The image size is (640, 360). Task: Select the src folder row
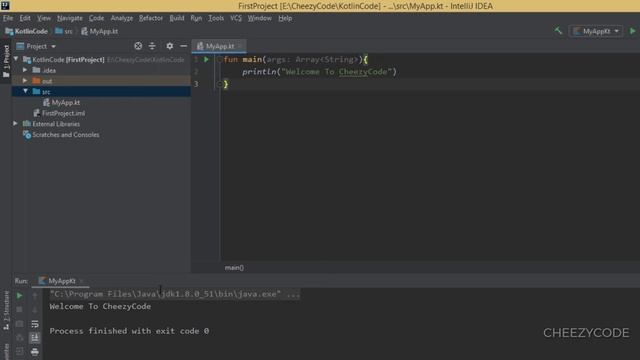tap(101, 92)
